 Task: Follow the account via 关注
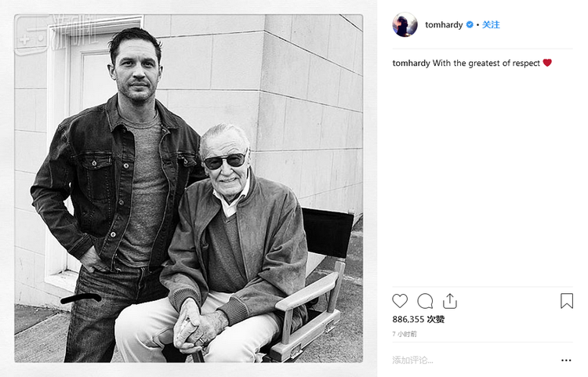[x=491, y=25]
